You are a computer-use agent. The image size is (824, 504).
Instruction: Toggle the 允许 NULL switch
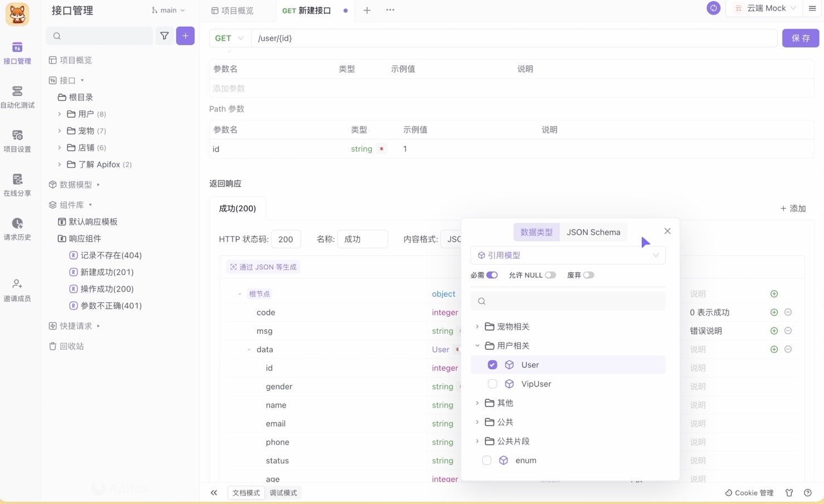coord(550,275)
